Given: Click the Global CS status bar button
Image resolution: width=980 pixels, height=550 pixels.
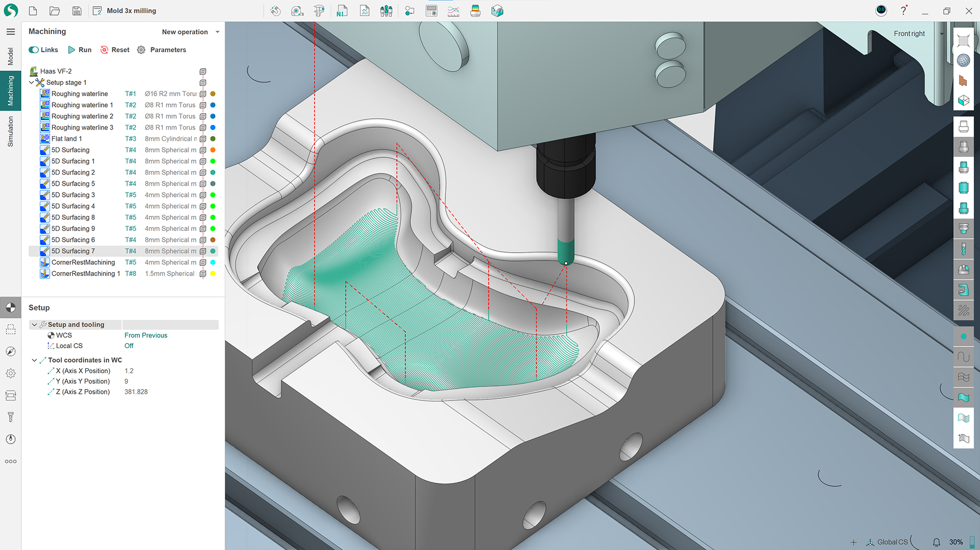Looking at the screenshot, I should pos(887,542).
